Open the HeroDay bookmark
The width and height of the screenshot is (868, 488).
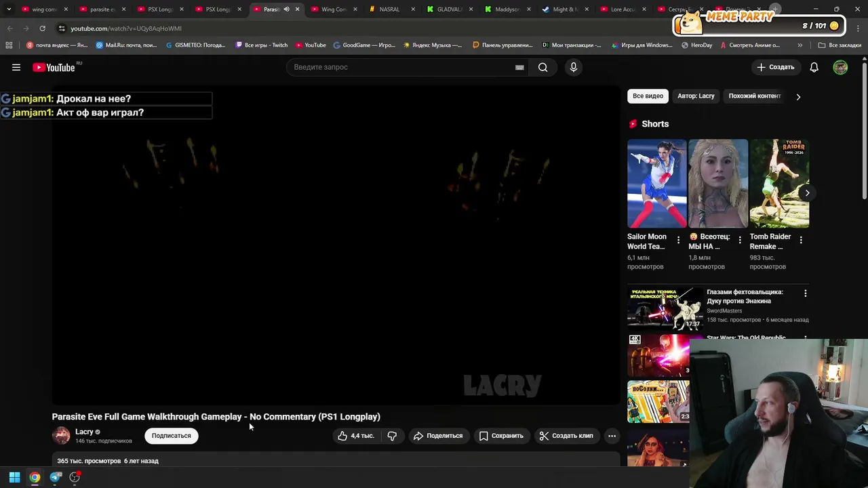point(696,45)
